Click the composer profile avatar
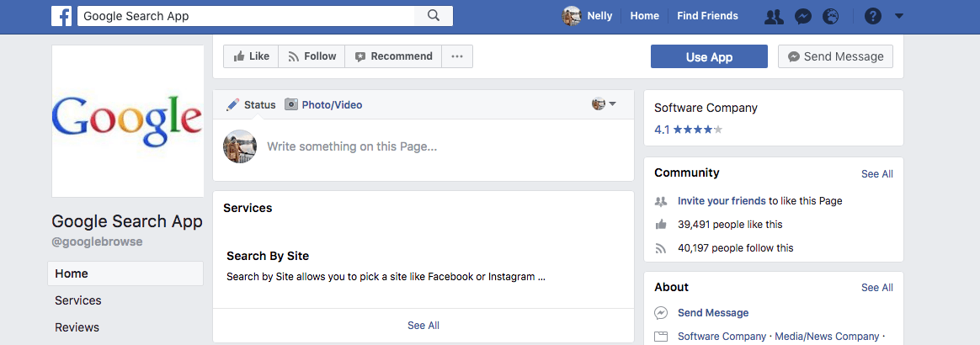The image size is (980, 345). click(x=240, y=147)
